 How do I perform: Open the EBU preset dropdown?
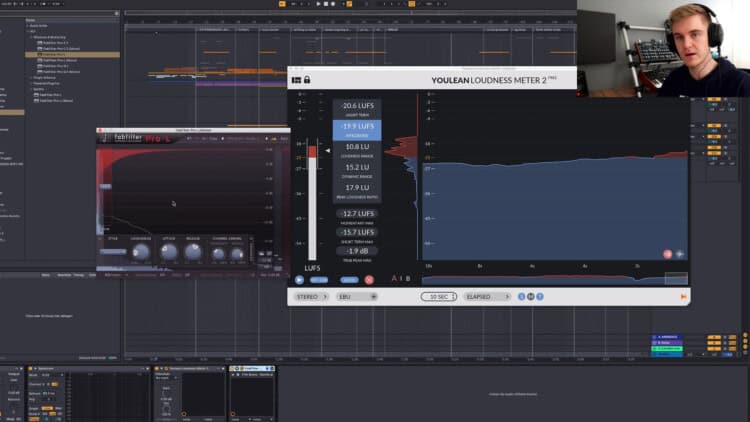point(357,297)
